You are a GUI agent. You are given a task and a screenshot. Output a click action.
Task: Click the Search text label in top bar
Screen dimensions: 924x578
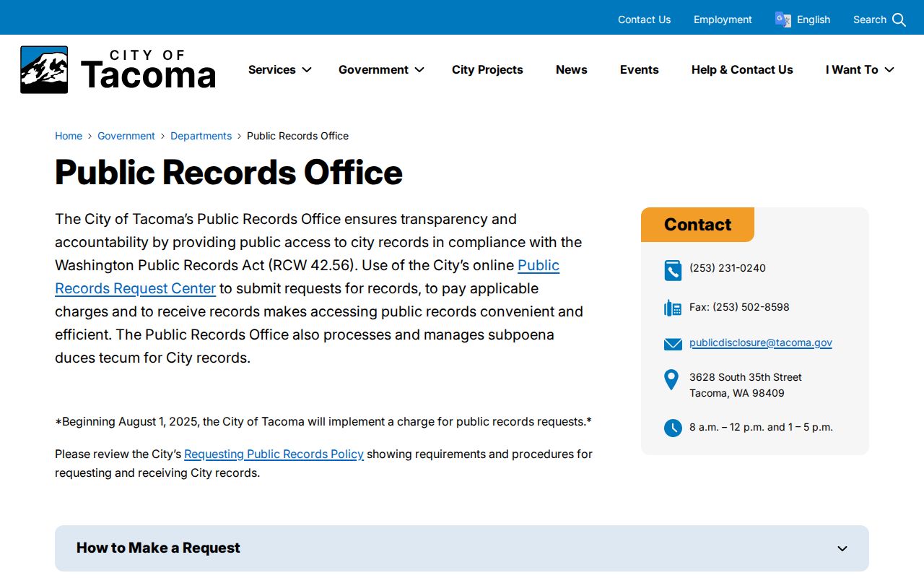tap(870, 20)
